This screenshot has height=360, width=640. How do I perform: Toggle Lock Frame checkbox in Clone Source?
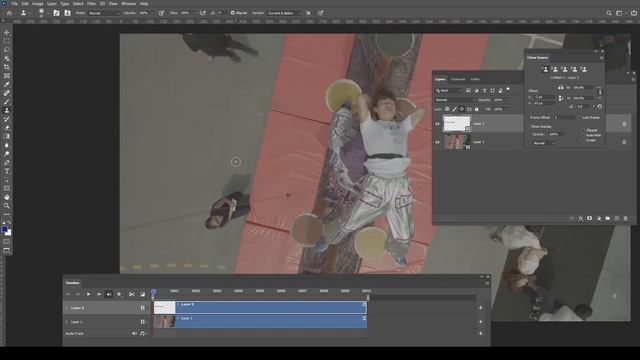click(579, 118)
